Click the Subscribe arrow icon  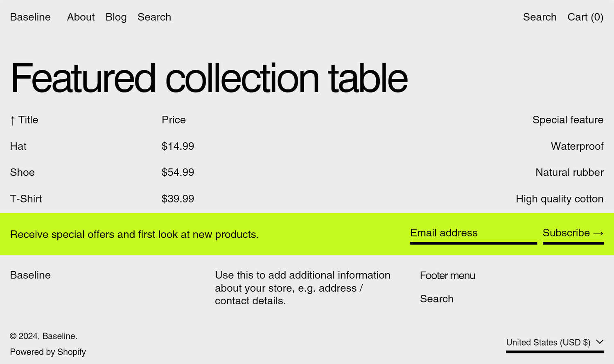598,234
